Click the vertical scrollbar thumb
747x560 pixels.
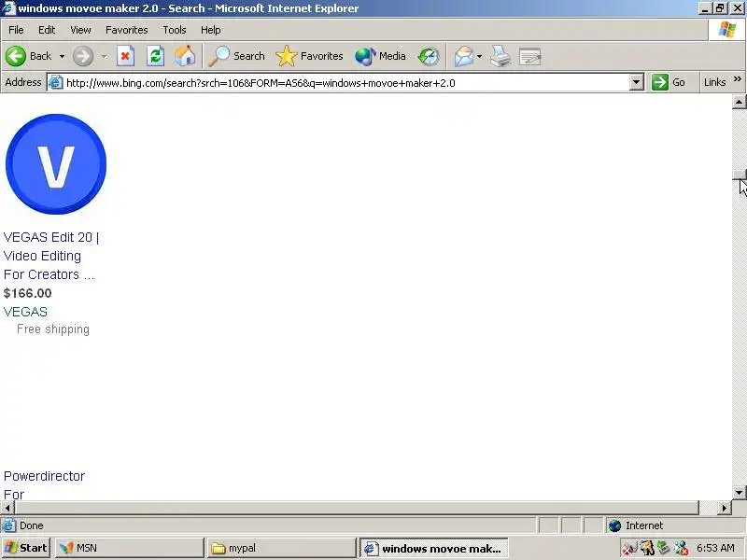pos(739,175)
